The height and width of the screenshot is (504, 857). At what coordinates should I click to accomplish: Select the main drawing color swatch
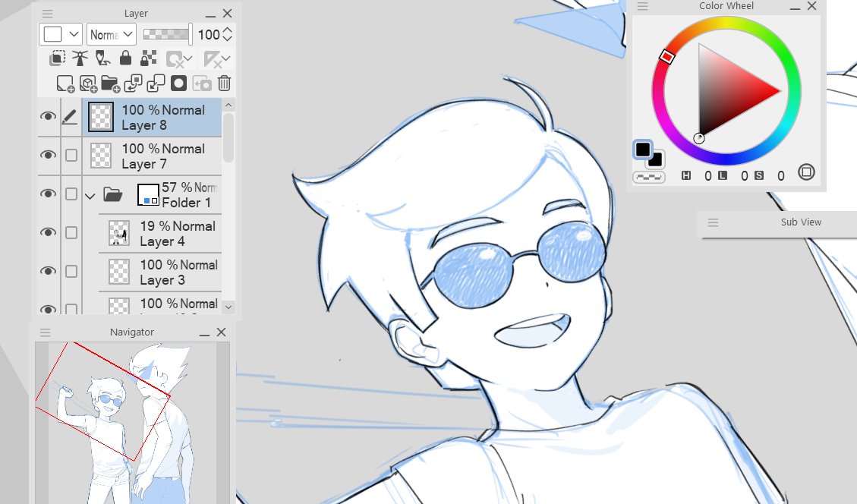click(643, 150)
